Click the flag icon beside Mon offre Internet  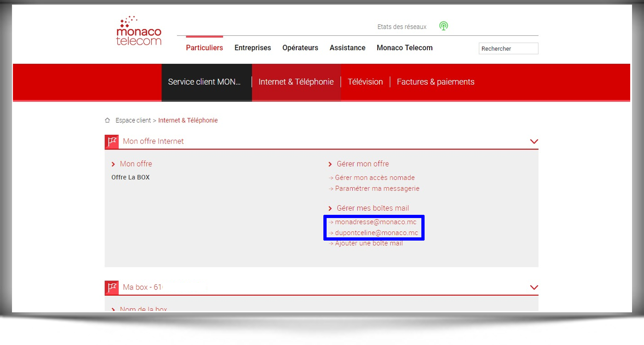pyautogui.click(x=111, y=141)
